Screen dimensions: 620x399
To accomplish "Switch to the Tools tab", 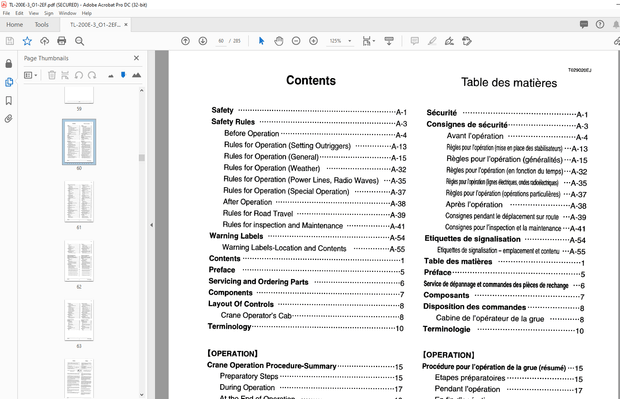I will [x=42, y=25].
